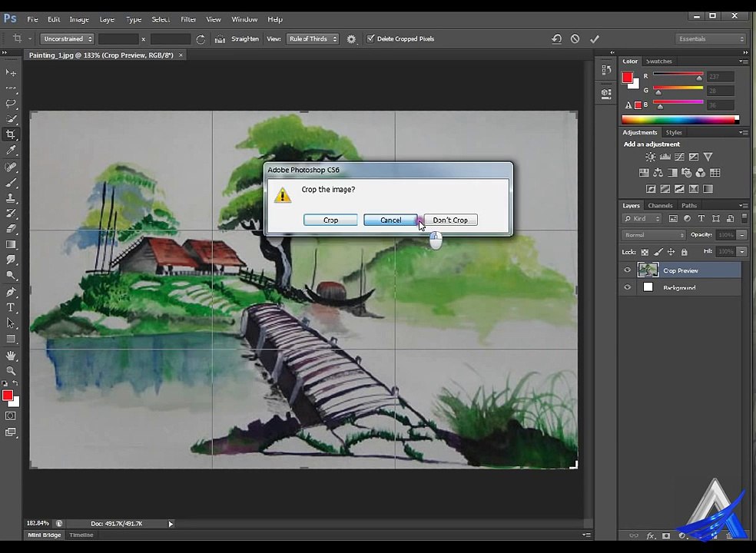Click the rotate crop box icon
756x553 pixels.
(x=201, y=39)
